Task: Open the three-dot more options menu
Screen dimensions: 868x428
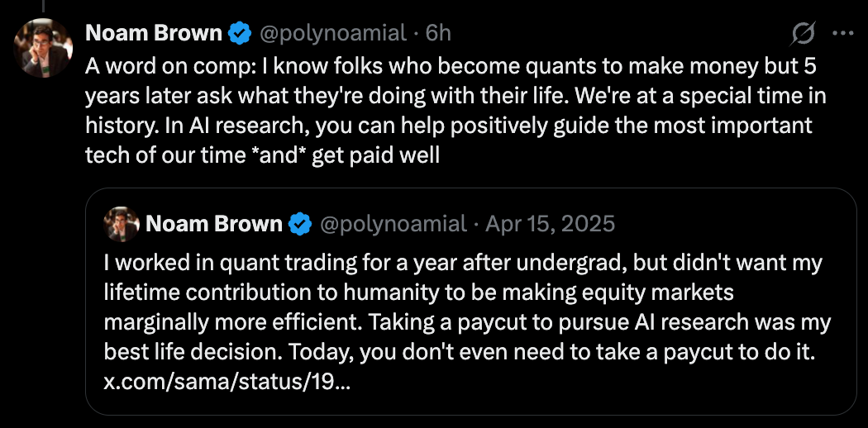Action: pos(842,34)
